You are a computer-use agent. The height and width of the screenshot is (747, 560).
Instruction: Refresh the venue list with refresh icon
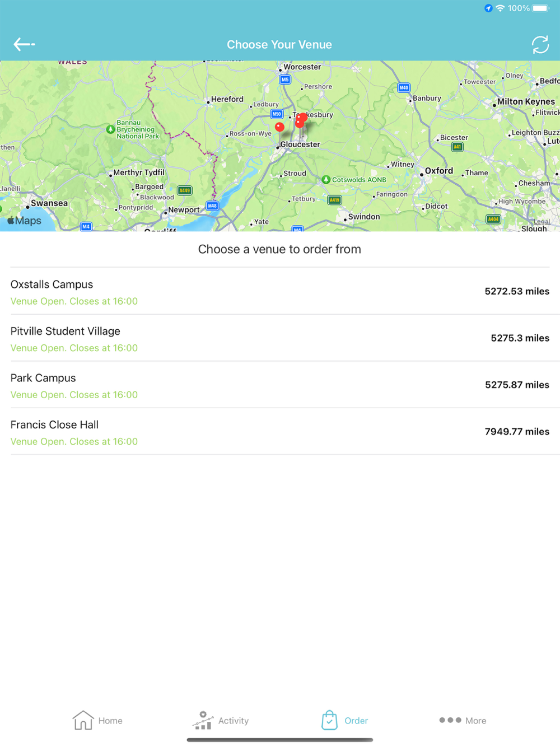pyautogui.click(x=540, y=45)
